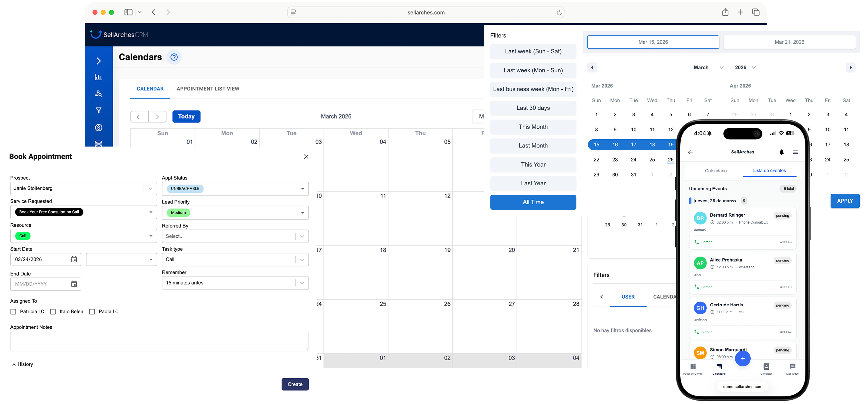Tap the back arrow in the phone app
Image resolution: width=868 pixels, height=404 pixels.
[690, 152]
